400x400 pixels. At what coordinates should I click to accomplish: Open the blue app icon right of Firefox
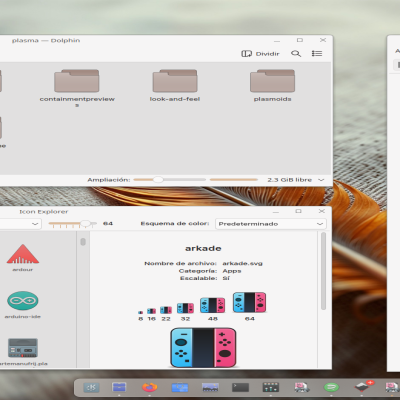[x=180, y=387]
